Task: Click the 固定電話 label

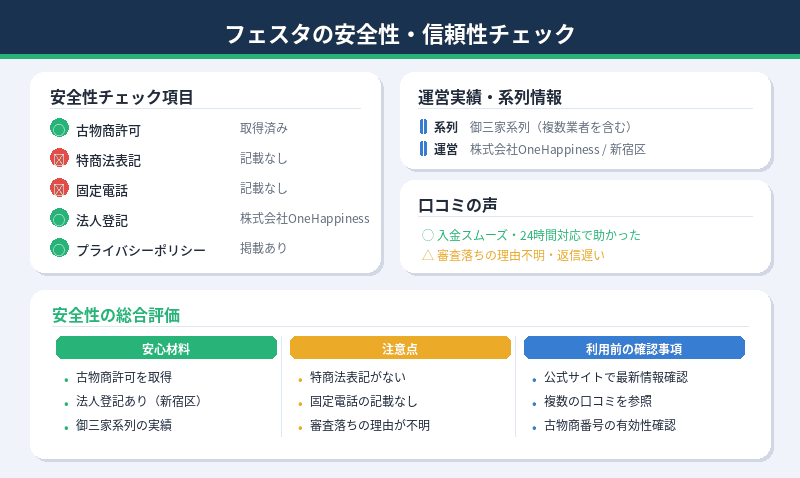Action: [102, 191]
